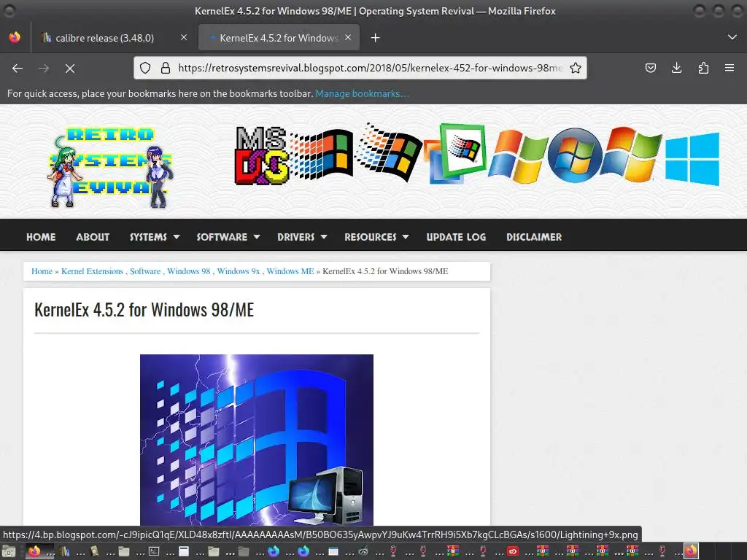Expand the DRIVERS dropdown menu
Image resolution: width=747 pixels, height=560 pixels.
pos(302,237)
